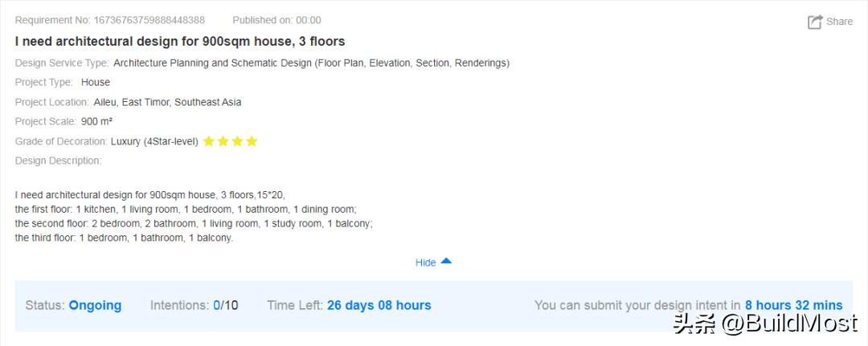868x346 pixels.
Task: Click the Ongoing status text
Action: tap(95, 305)
